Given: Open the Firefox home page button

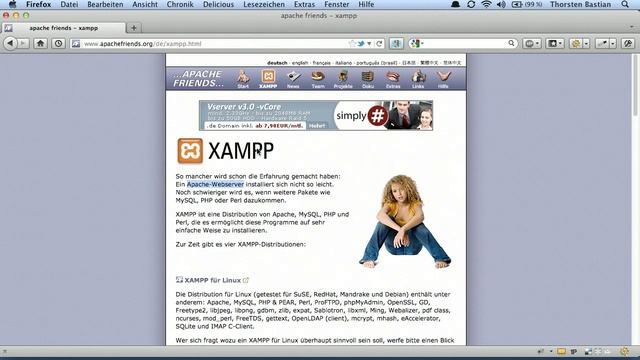Looking at the screenshot, I should [40, 43].
